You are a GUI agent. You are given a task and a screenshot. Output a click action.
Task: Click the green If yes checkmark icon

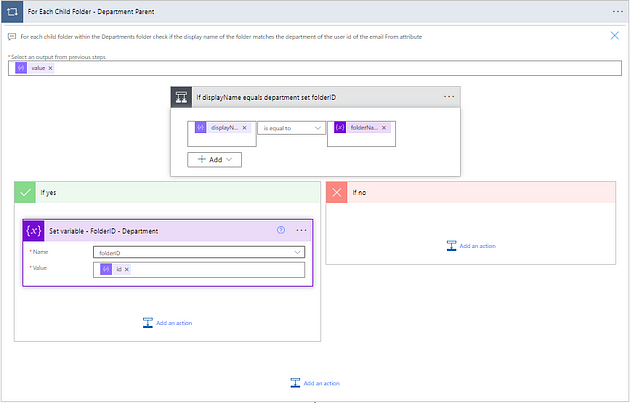(x=26, y=191)
